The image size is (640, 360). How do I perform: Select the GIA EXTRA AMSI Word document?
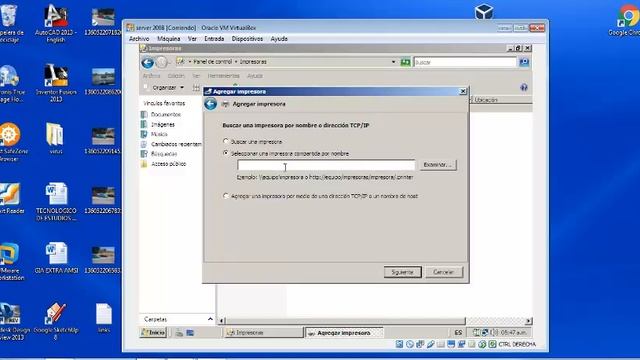point(56,258)
